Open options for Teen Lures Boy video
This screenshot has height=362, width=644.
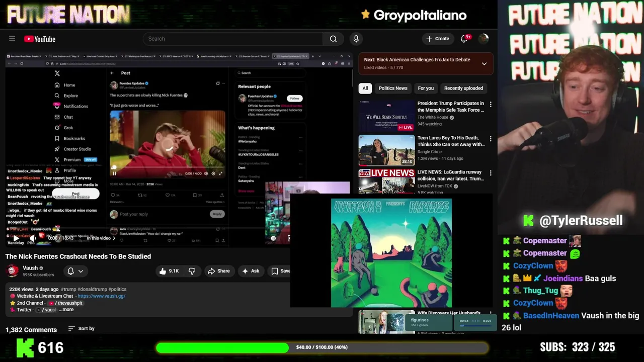(x=491, y=138)
